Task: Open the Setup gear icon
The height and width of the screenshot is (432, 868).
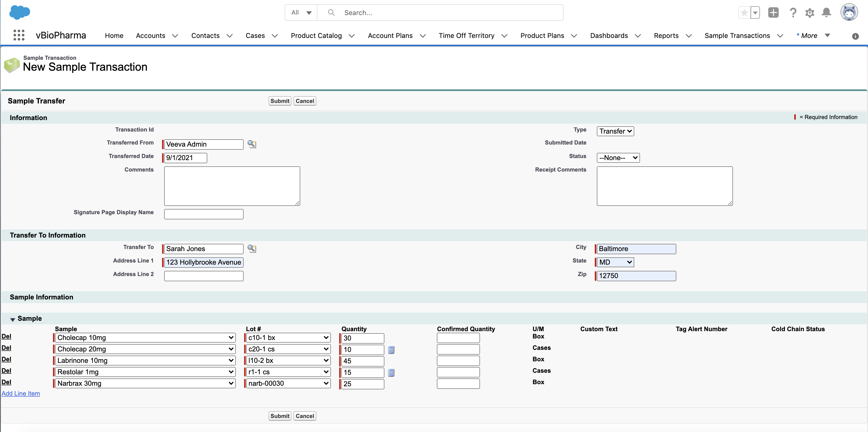Action: 810,13
